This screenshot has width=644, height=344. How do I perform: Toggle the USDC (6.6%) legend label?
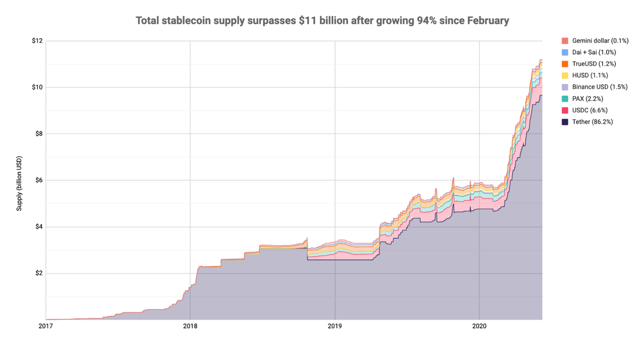[x=591, y=111]
